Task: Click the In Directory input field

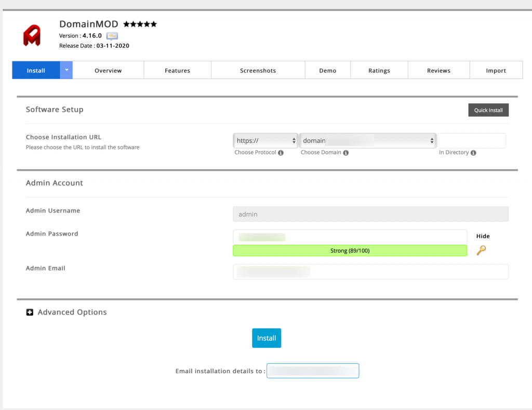Action: coord(471,141)
